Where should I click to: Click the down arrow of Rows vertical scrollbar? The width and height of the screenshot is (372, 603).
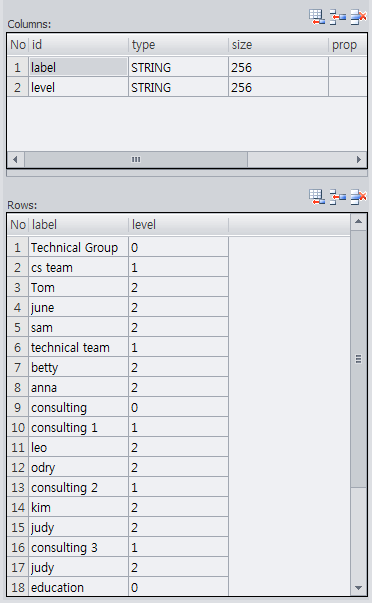point(359,588)
